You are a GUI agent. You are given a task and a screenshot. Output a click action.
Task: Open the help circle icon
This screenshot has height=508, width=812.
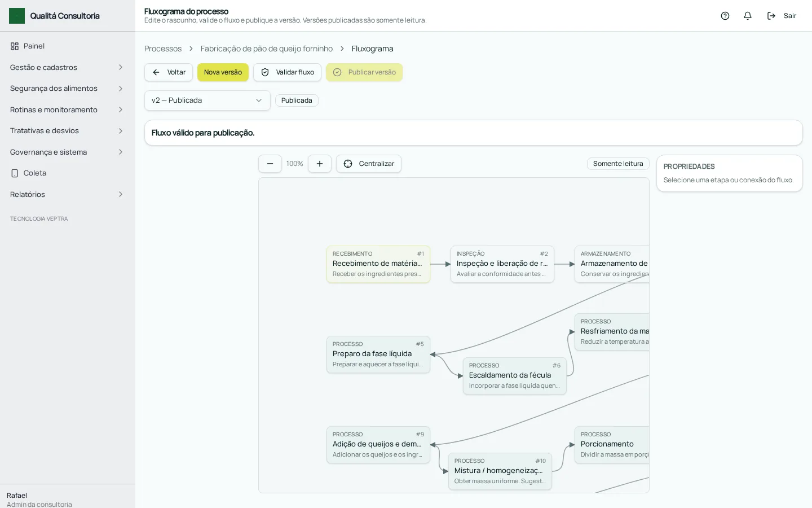point(725,16)
